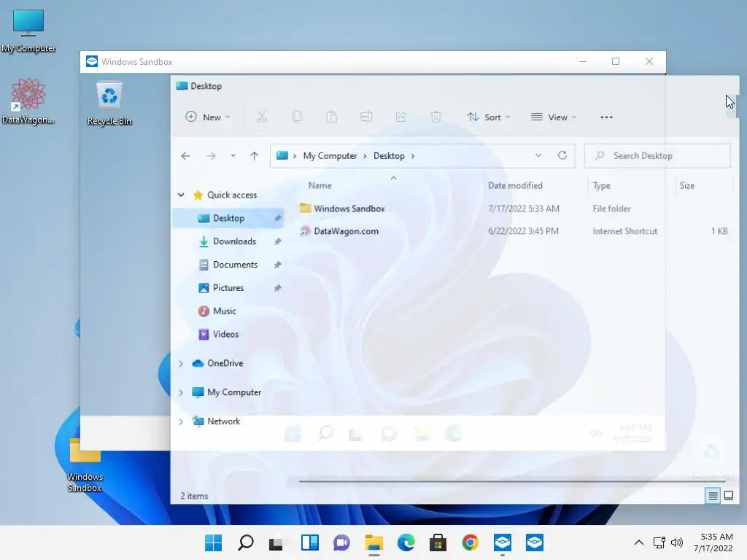Open Recycle Bin in Sandbox window

point(109,104)
